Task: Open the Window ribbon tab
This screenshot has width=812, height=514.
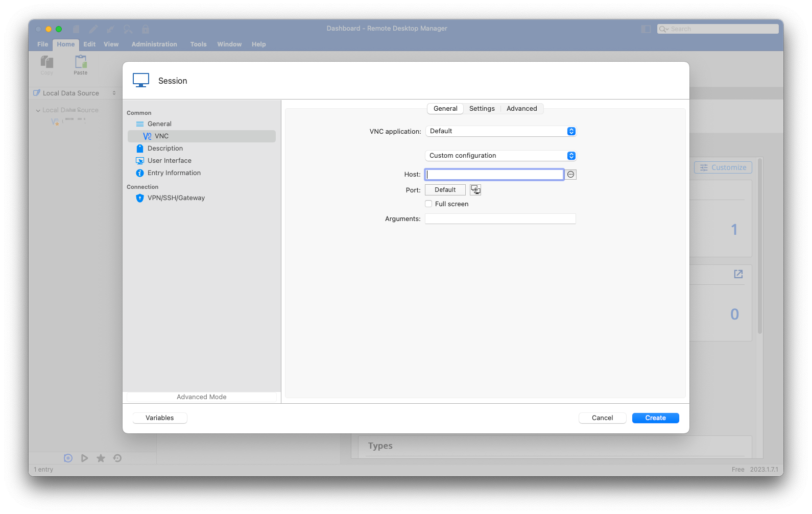Action: (229, 44)
